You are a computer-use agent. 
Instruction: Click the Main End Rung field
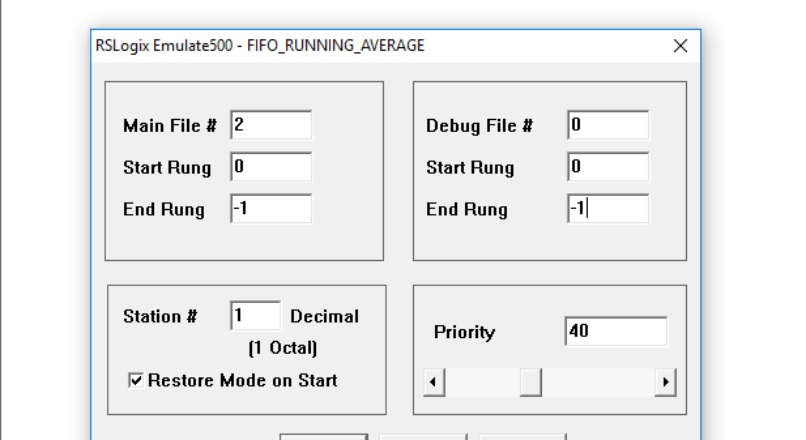[x=271, y=208]
